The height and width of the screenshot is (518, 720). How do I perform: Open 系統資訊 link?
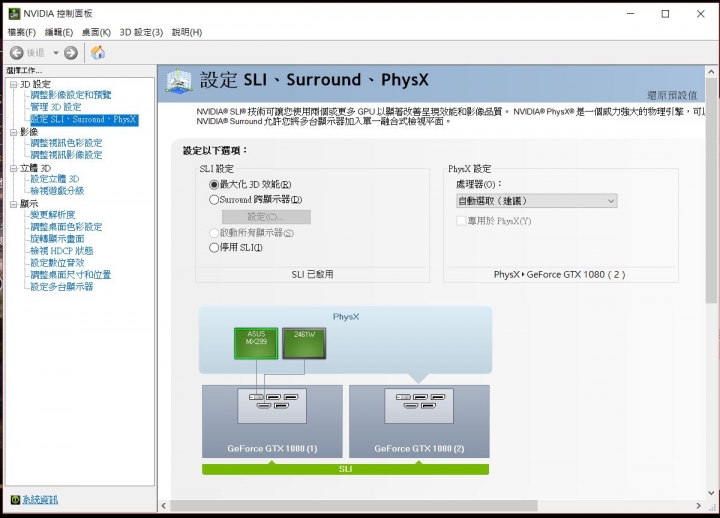pyautogui.click(x=40, y=499)
